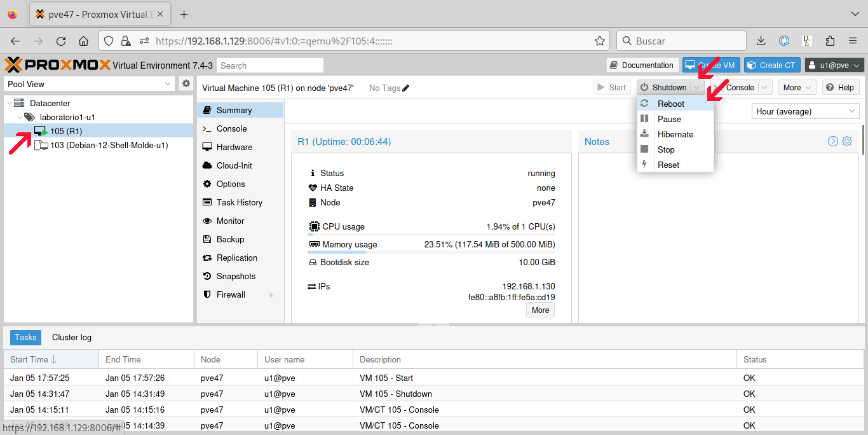Click the pencil icon to edit tags
The height and width of the screenshot is (435, 868).
coord(406,88)
